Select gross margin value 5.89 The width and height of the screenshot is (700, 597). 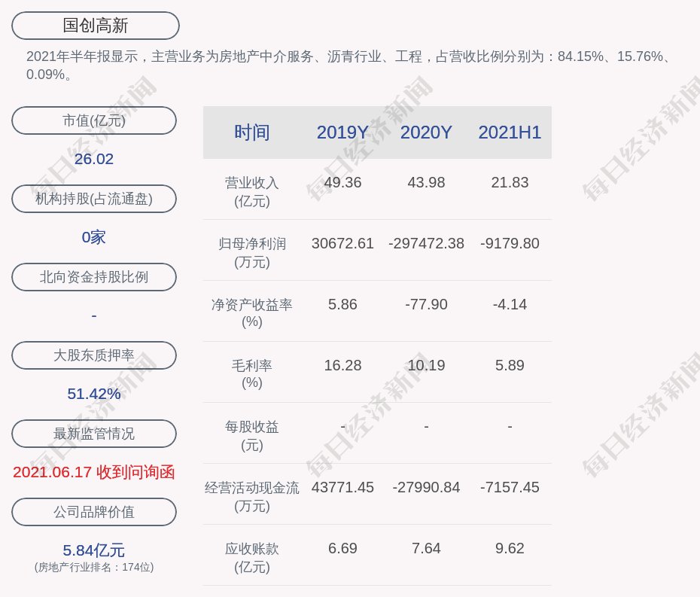tap(510, 365)
